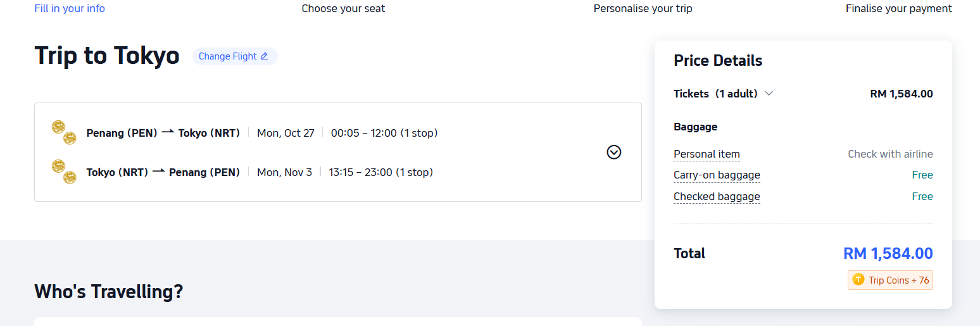Click the airline logo for the Tokyo to Penang flight
Viewport: 980px width, 326px height.
click(x=63, y=172)
